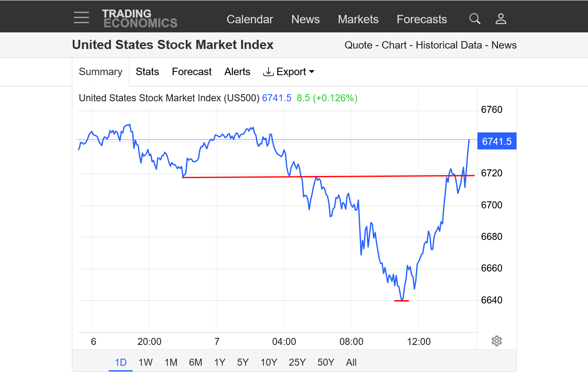This screenshot has width=588, height=374.
Task: Select the 1W time range
Action: point(145,362)
